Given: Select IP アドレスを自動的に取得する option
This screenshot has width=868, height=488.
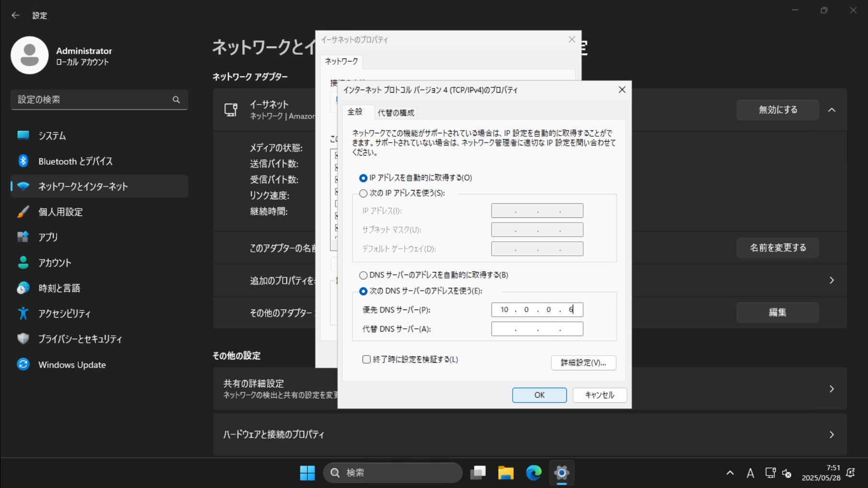Looking at the screenshot, I should (x=363, y=178).
